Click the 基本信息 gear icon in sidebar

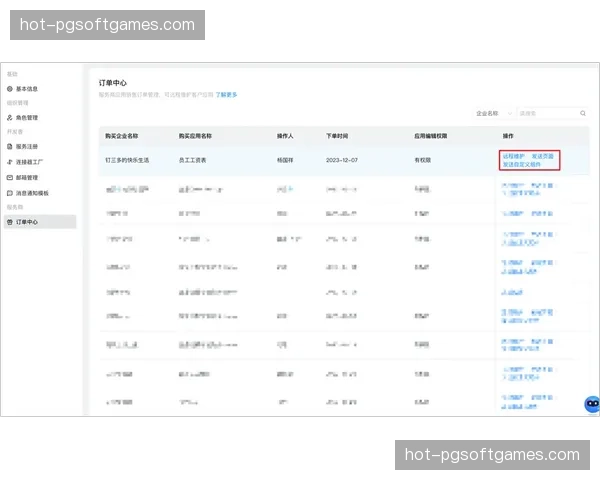pos(10,89)
